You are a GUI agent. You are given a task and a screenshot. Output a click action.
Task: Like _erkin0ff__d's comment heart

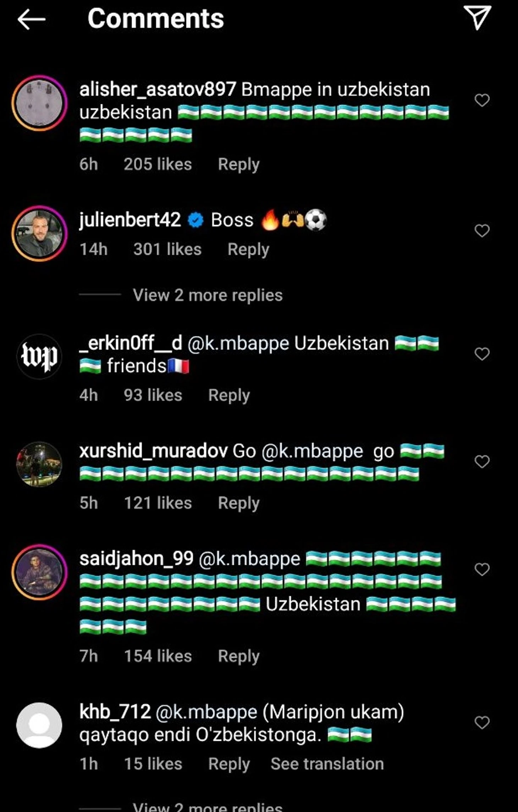(x=482, y=354)
